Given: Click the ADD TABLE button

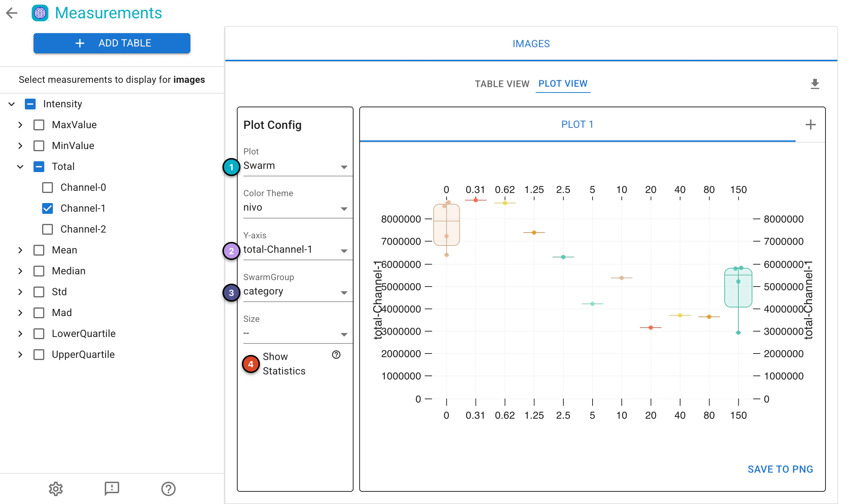Looking at the screenshot, I should point(112,43).
